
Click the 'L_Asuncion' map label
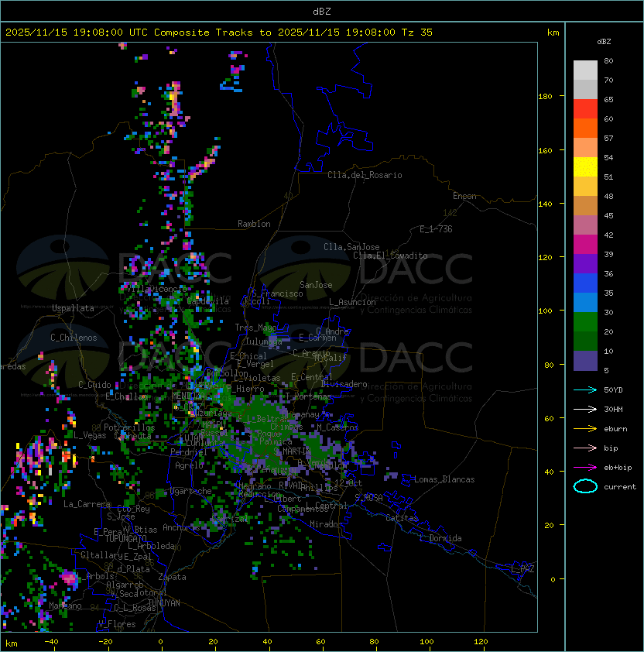[352, 302]
